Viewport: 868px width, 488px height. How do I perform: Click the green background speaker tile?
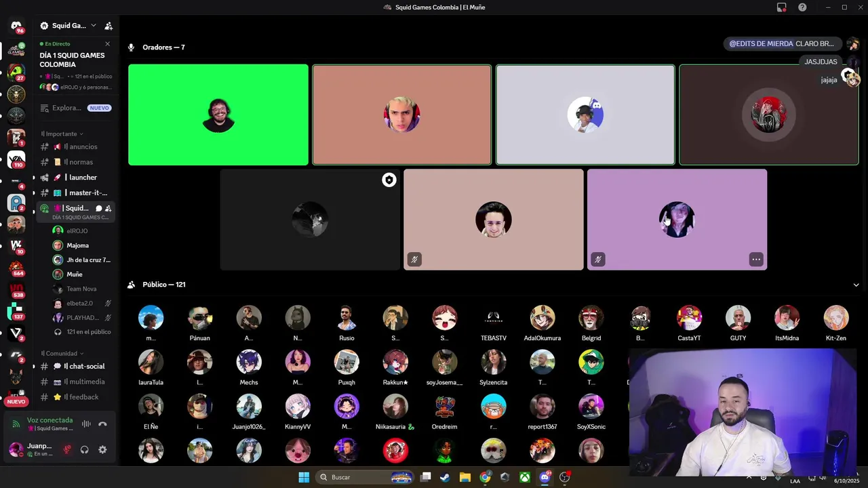click(x=218, y=115)
